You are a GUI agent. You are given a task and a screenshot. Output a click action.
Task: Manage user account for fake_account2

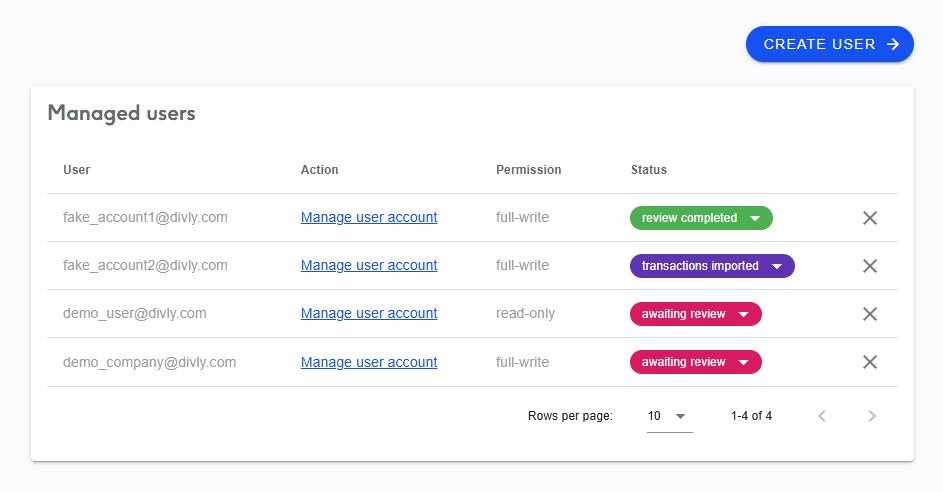[369, 265]
